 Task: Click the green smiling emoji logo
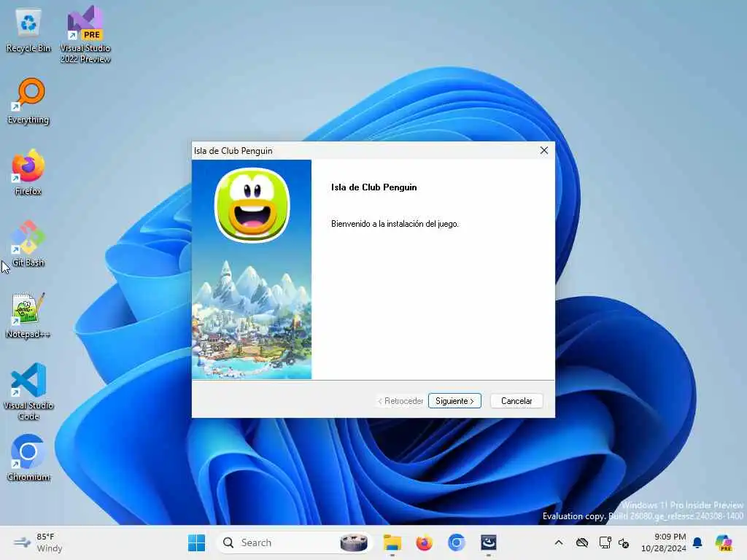coord(252,205)
